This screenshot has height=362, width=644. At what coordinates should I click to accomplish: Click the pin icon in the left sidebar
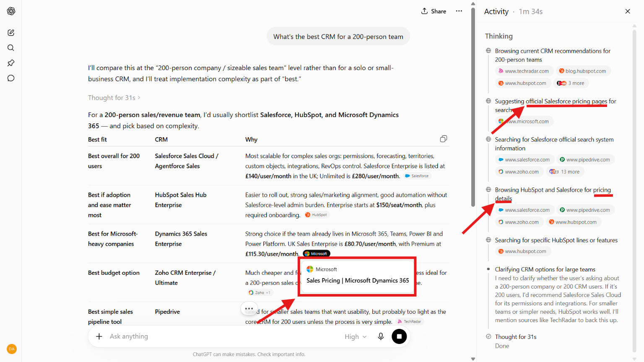pos(11,63)
